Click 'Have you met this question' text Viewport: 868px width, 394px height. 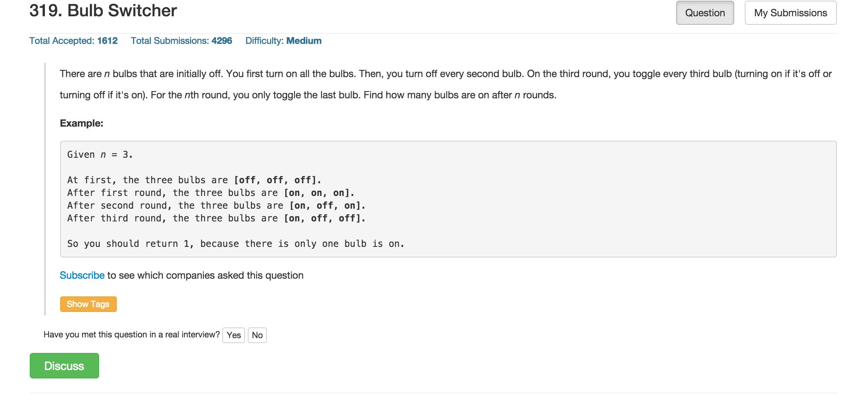132,335
